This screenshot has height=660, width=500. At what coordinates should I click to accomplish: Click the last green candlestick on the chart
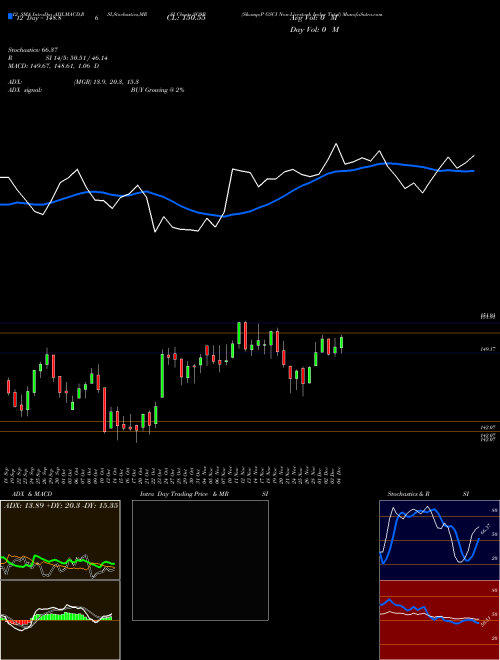tap(342, 342)
